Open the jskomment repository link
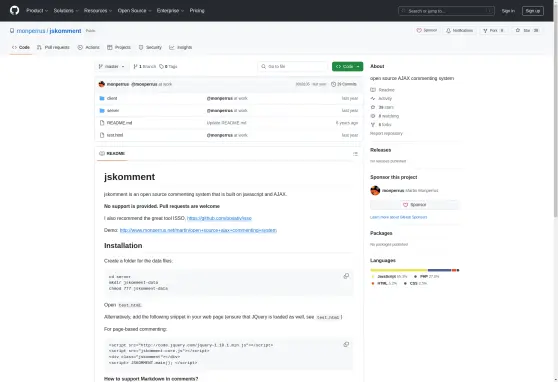Screen dimensions: 558x382 (x=65, y=31)
